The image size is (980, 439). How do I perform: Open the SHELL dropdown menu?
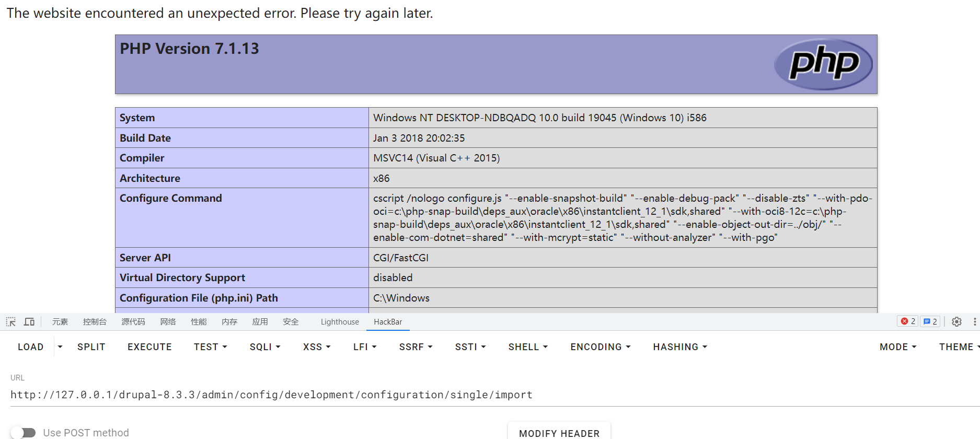point(528,347)
